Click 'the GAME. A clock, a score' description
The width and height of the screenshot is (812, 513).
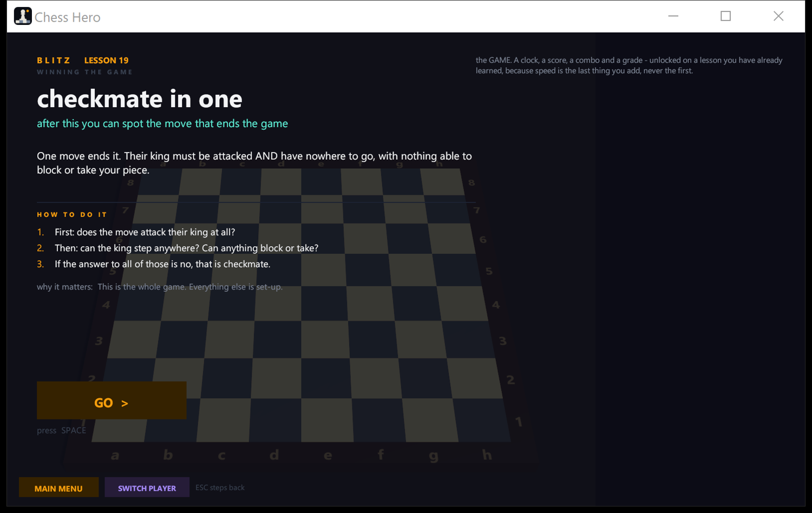click(x=629, y=65)
